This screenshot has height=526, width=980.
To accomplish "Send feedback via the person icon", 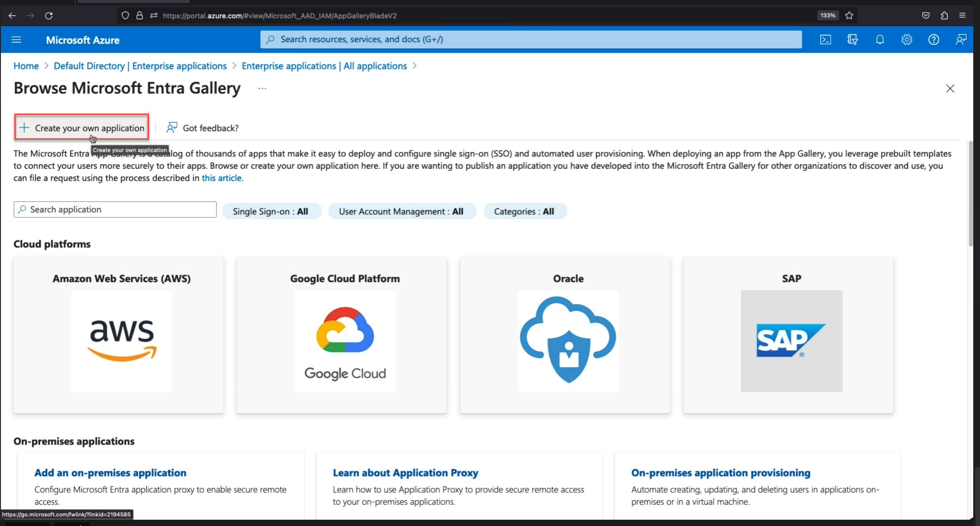I will point(961,40).
